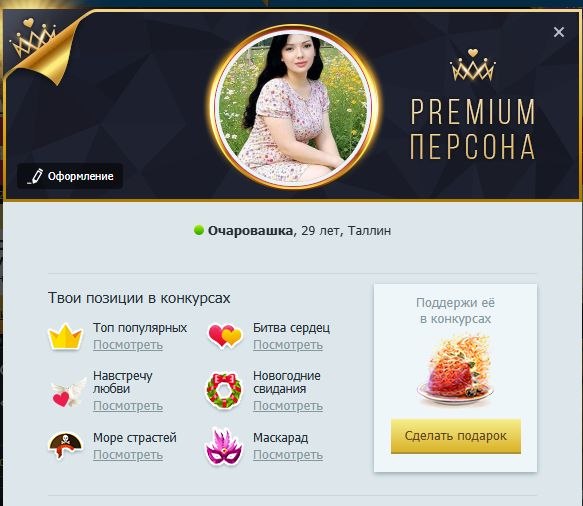Follow Посмотреть link under Навстречу любви

coord(128,406)
